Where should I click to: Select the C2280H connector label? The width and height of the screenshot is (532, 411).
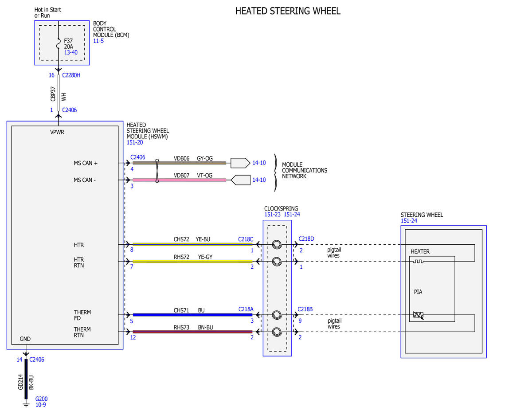71,75
